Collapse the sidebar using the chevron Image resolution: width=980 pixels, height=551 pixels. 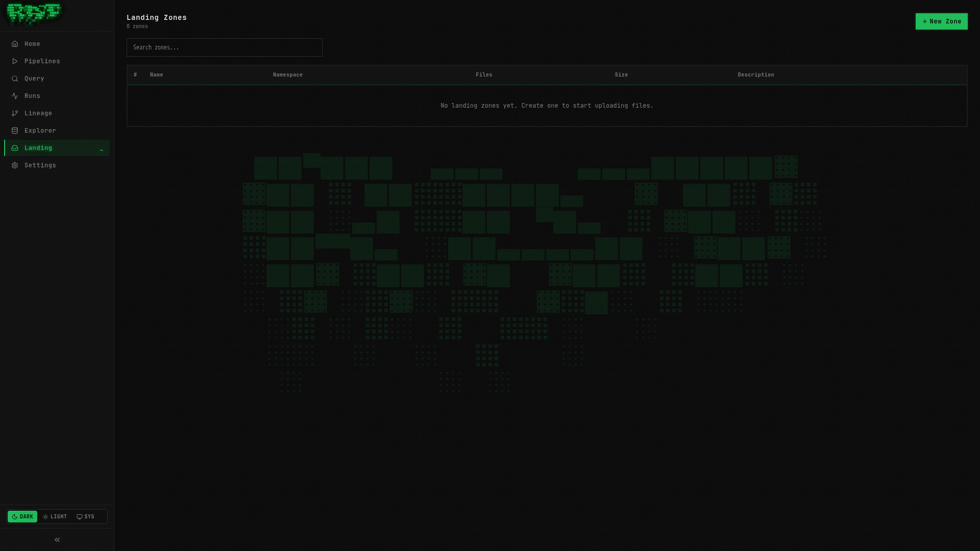click(57, 539)
